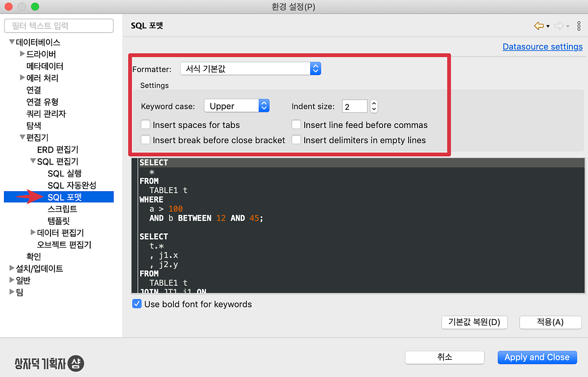This screenshot has height=377, width=588.
Task: Enable Insert spaces for tabs
Action: click(146, 125)
